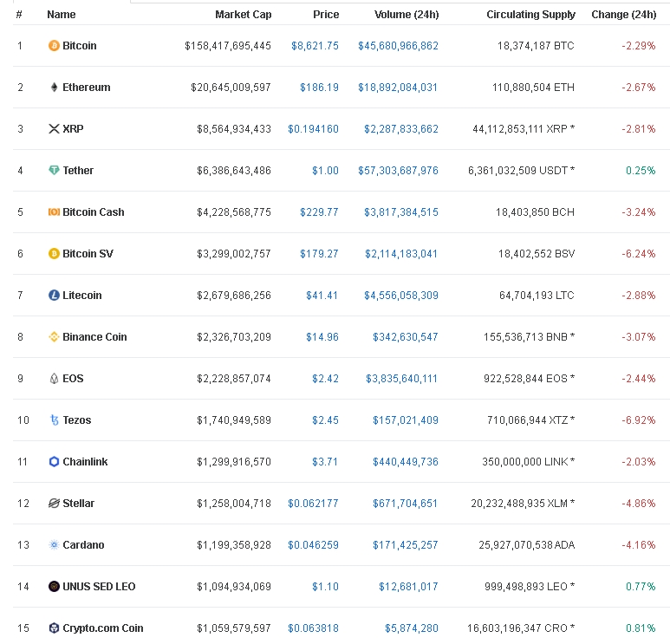670x644 pixels.
Task: Sort by Volume (24h) column header
Action: (x=407, y=15)
